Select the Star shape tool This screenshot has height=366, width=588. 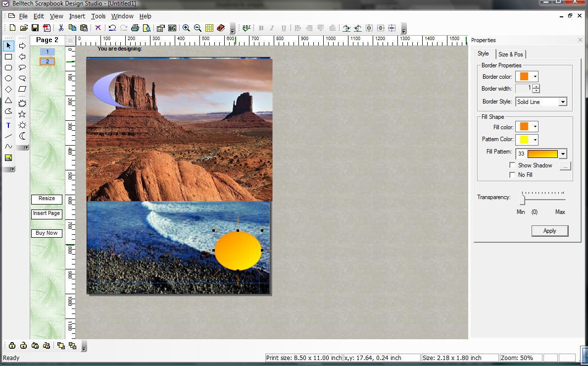(22, 113)
